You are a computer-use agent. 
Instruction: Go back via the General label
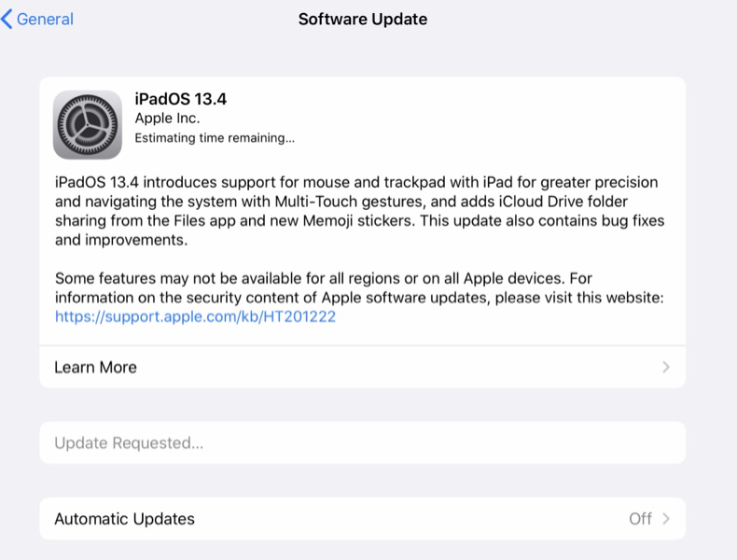45,20
